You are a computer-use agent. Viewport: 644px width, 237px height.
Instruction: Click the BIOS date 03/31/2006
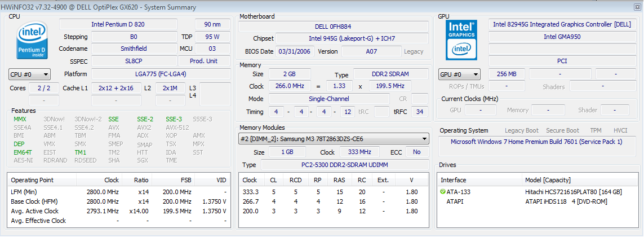click(296, 51)
